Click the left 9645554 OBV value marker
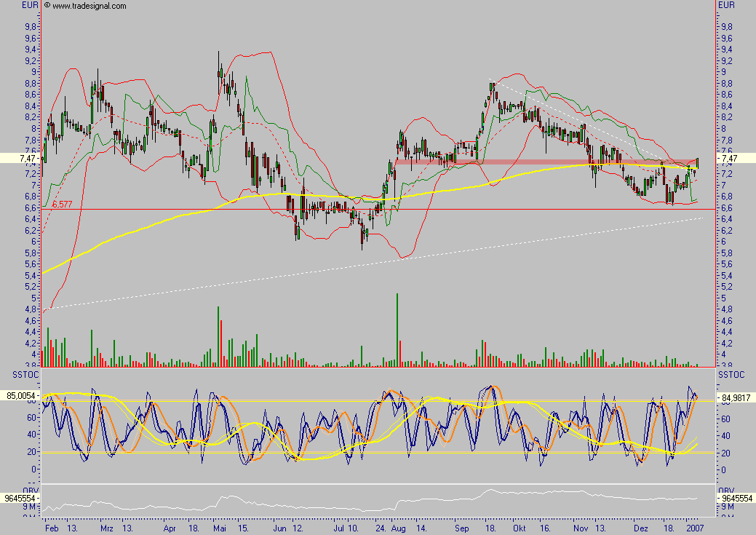The image size is (756, 535). pyautogui.click(x=20, y=499)
